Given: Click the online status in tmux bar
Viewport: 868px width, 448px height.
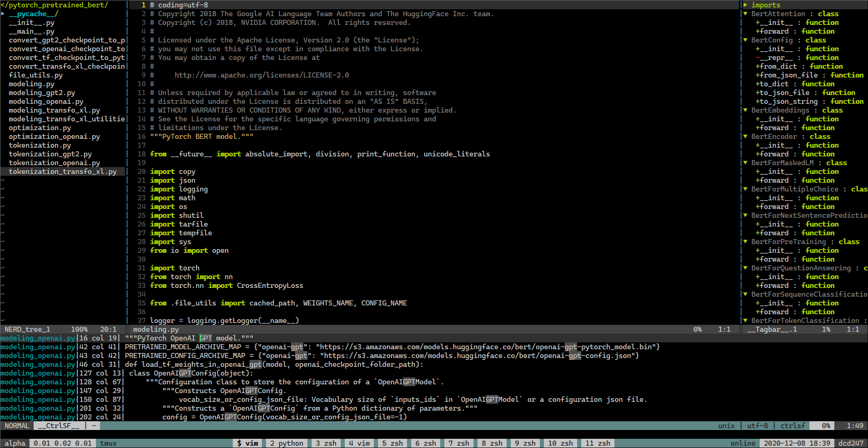Looking at the screenshot, I should pos(743,443).
